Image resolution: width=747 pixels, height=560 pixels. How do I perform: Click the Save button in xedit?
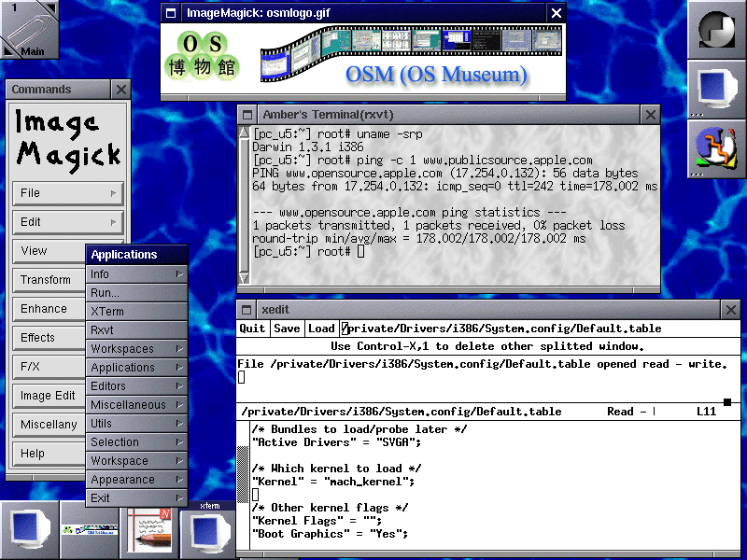click(x=287, y=329)
